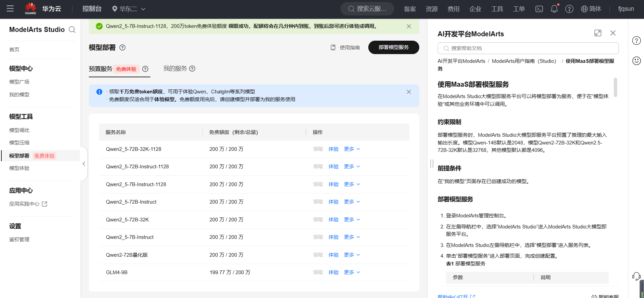Expand 更多 for GLM4-9B
Image resolution: width=644 pixels, height=298 pixels.
pos(352,272)
